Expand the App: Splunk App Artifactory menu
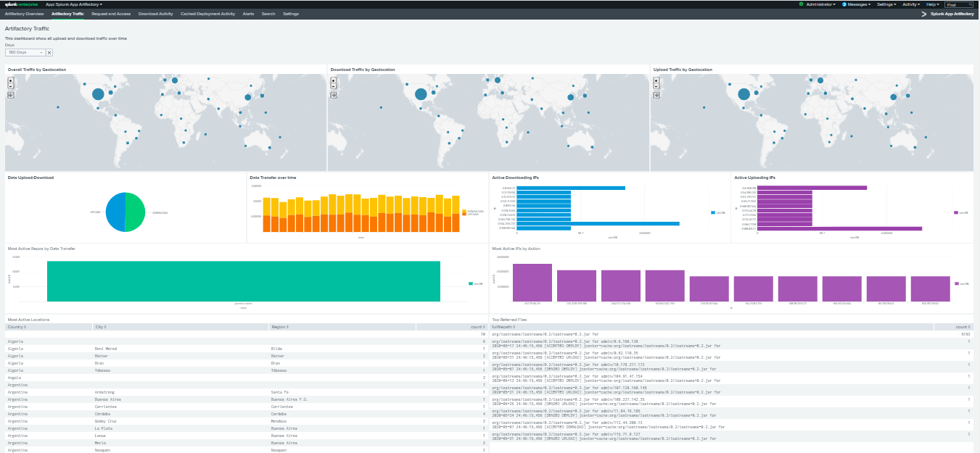Screen dimensions: 980x453 pyautogui.click(x=74, y=4)
